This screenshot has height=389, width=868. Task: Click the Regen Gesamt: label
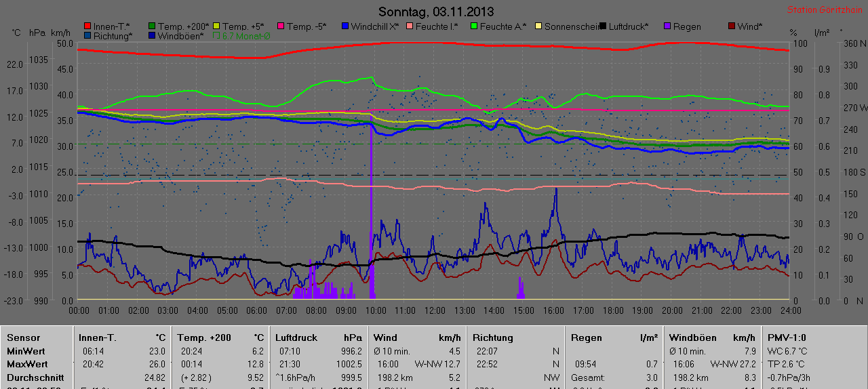click(x=587, y=377)
